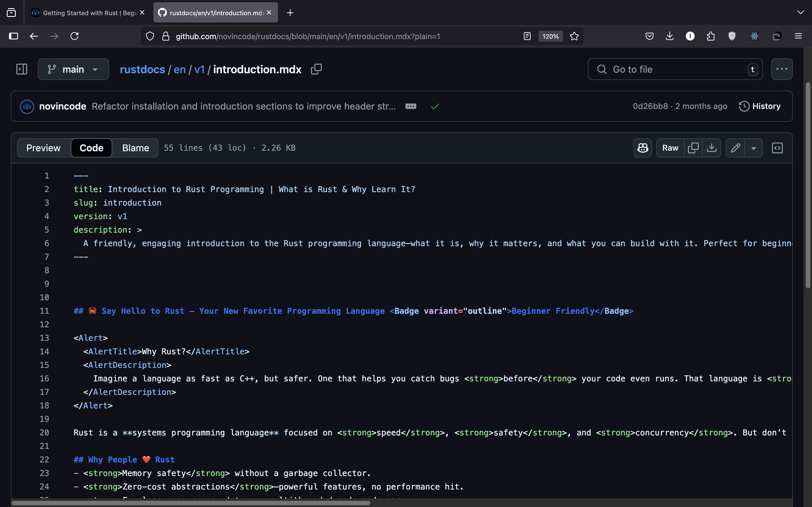Viewport: 812px width, 507px height.
Task: Expand full commit message ellipsis
Action: coord(411,106)
